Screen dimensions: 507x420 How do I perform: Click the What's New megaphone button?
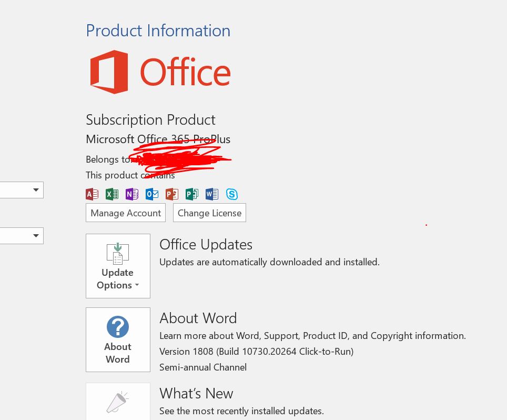(118, 402)
